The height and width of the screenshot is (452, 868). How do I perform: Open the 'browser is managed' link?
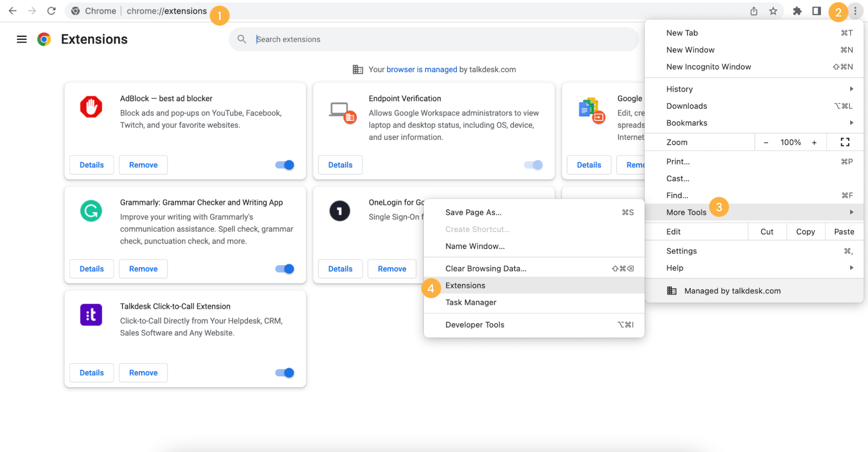422,70
